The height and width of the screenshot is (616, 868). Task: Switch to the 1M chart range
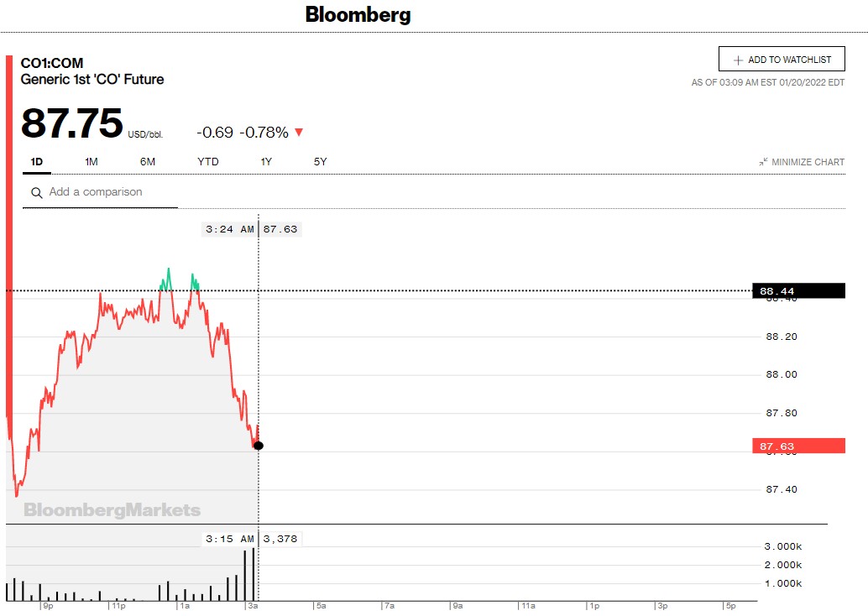pos(92,162)
